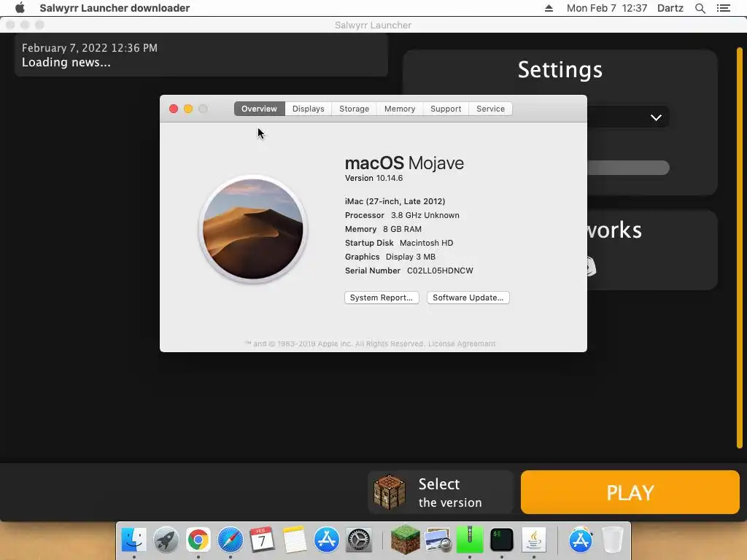Click the macOS Mojave desert image
Viewport: 747px width, 560px height.
point(253,229)
